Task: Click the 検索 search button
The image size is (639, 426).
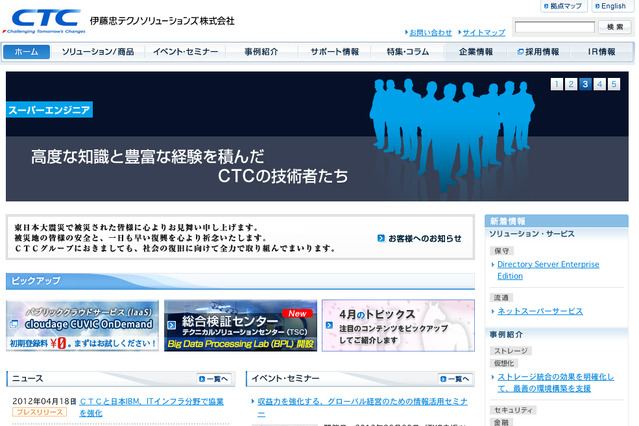Action: pos(614,27)
